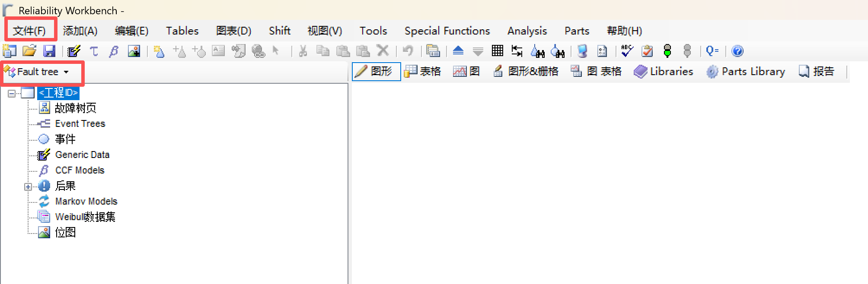This screenshot has height=284, width=868.
Task: Open the Special Functions menu
Action: coord(447,31)
